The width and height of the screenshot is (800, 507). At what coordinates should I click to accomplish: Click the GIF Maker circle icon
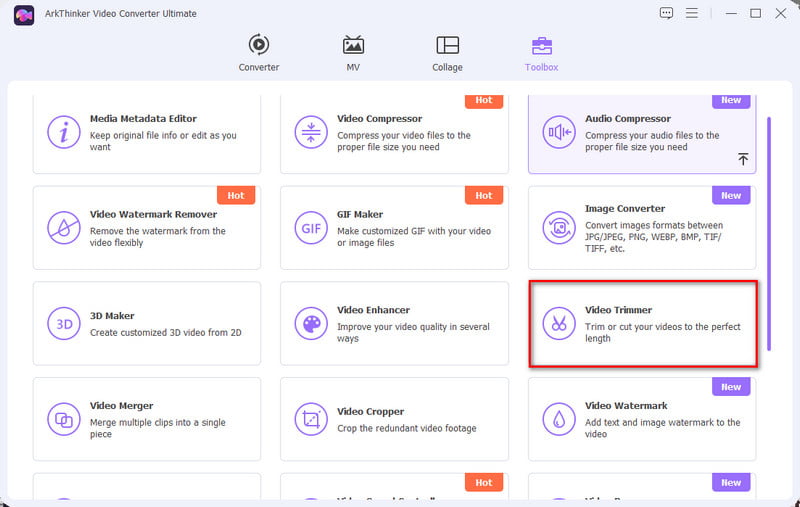[x=311, y=228]
